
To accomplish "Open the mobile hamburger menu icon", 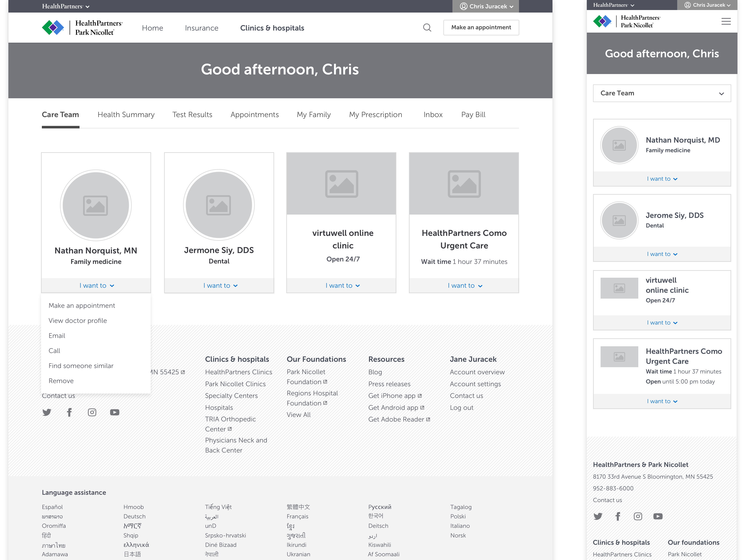I will (x=726, y=22).
